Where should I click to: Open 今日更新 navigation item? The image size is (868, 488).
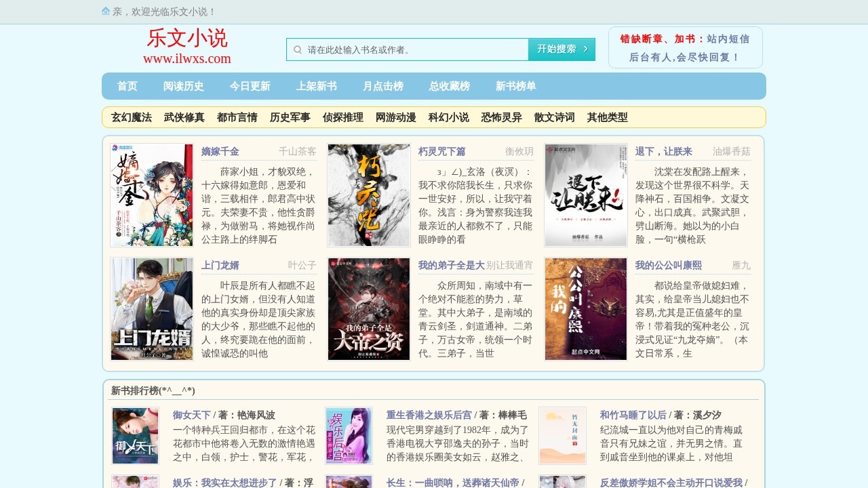tap(250, 86)
